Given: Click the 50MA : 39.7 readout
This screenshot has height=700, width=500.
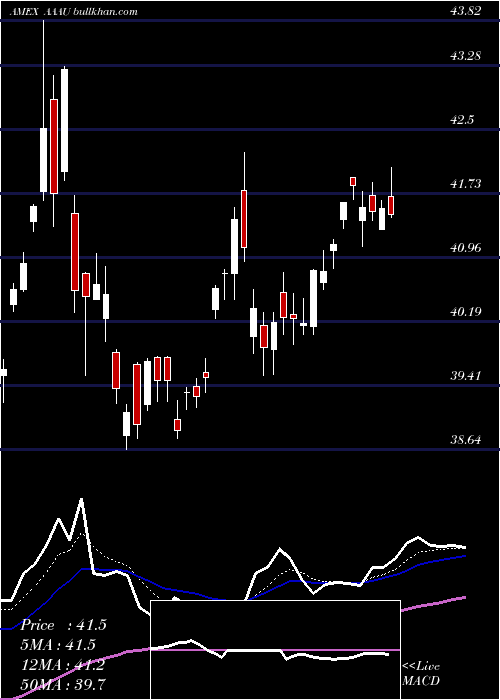Looking at the screenshot, I should pos(63,685).
